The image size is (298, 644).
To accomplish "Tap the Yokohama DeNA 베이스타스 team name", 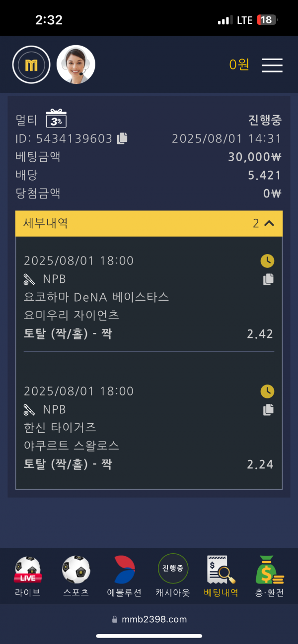I will pyautogui.click(x=96, y=297).
